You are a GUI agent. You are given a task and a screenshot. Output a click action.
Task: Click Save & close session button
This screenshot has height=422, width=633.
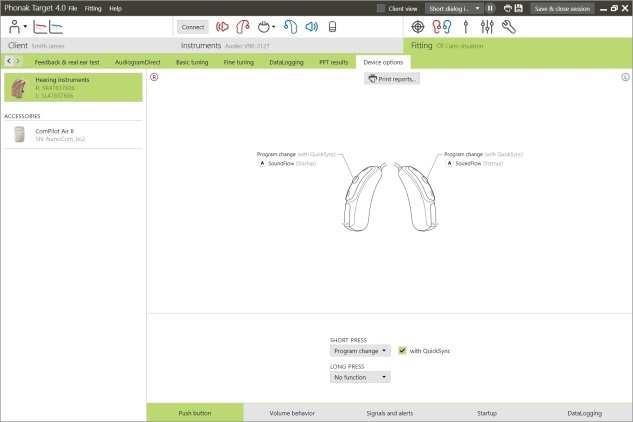(562, 8)
